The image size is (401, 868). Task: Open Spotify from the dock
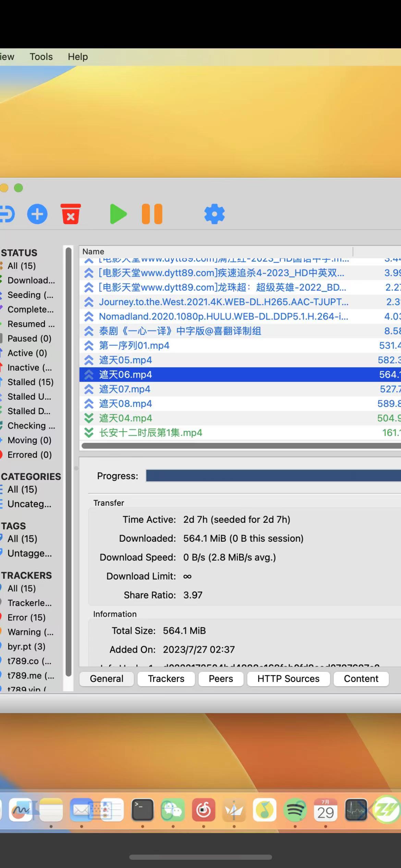(x=295, y=810)
